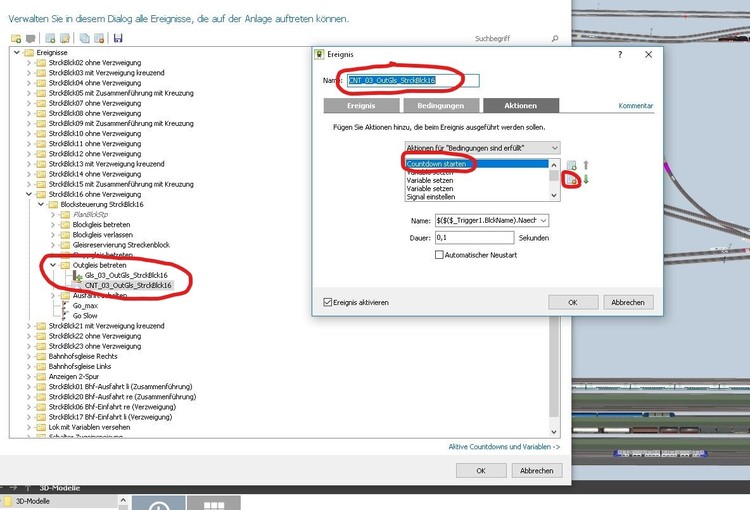The height and width of the screenshot is (510, 750).
Task: Expand Gleisreservierung Streckenblock folder
Action: [53, 245]
